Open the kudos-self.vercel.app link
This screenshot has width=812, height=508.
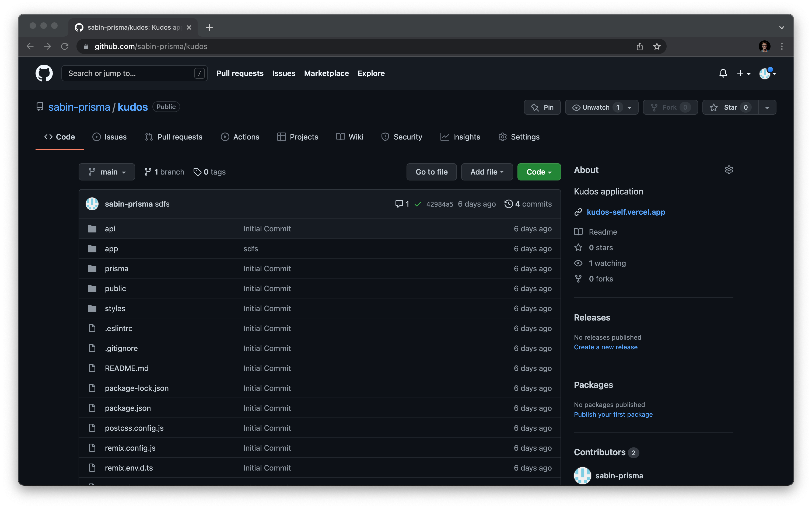(626, 212)
